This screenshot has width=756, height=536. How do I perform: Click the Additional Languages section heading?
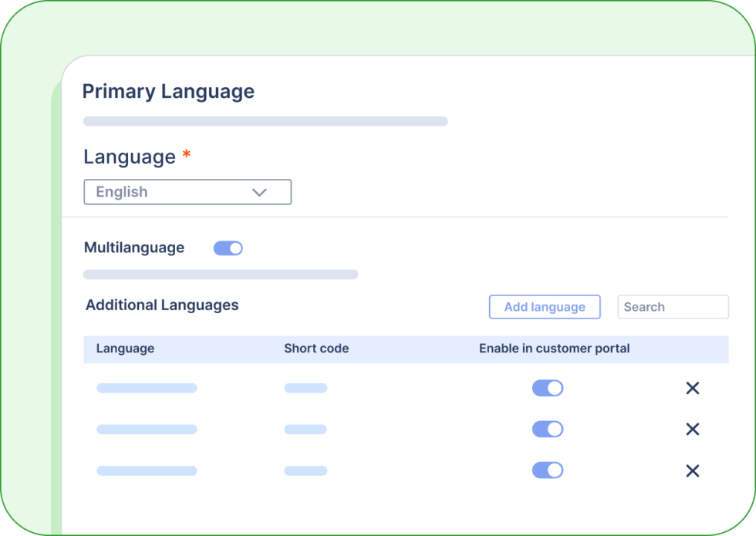162,305
